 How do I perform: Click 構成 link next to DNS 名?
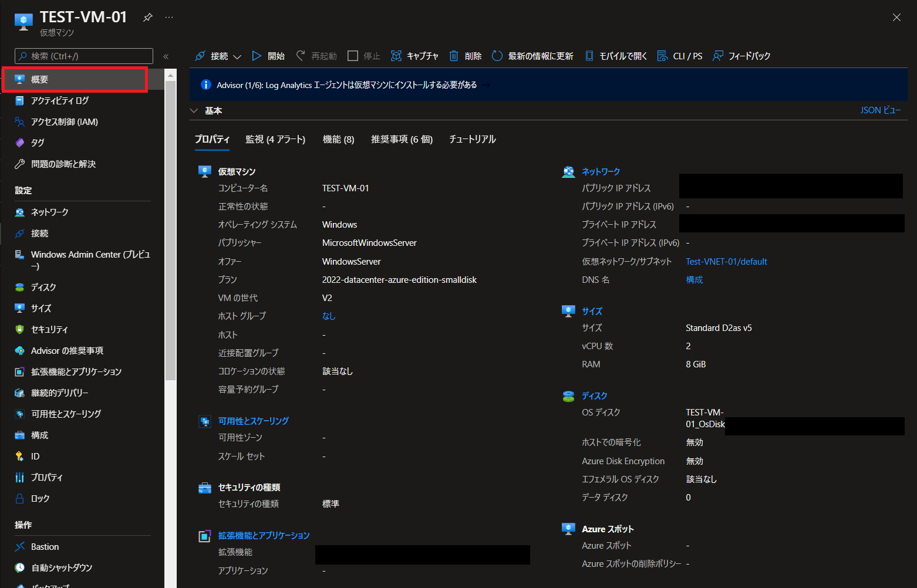click(695, 280)
